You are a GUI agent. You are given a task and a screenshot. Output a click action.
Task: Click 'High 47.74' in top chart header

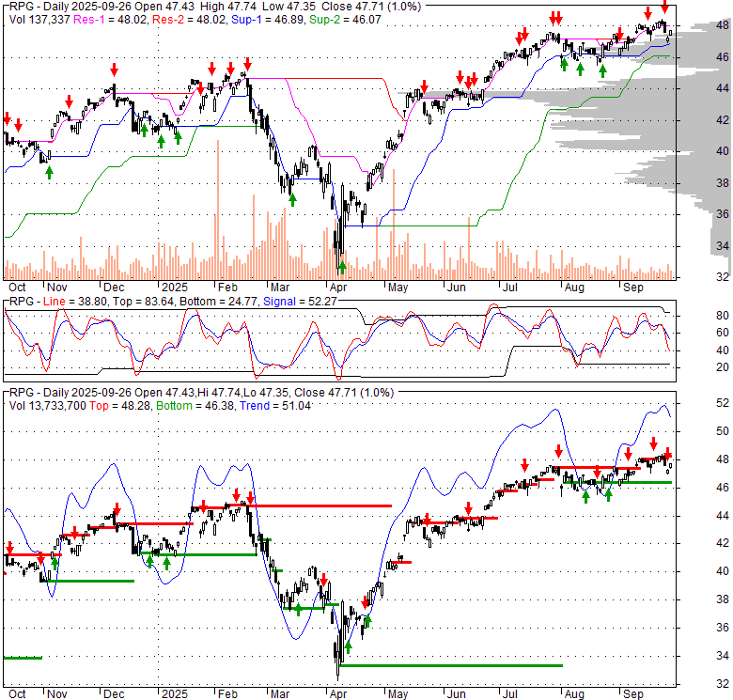(228, 7)
